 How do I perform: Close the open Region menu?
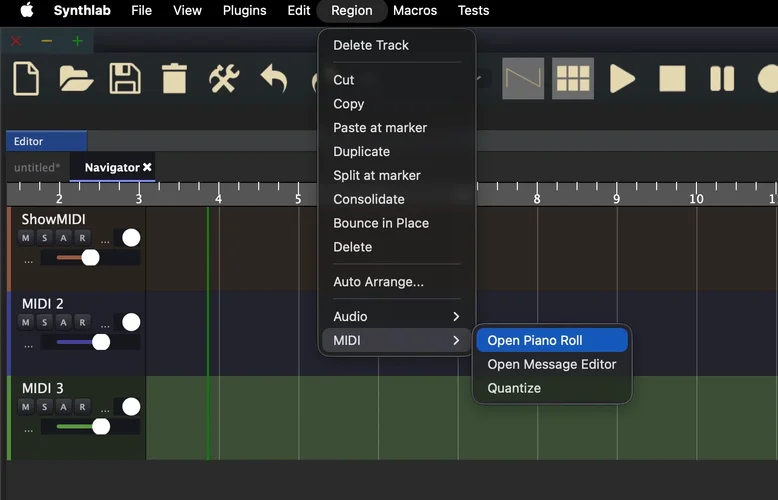[352, 10]
